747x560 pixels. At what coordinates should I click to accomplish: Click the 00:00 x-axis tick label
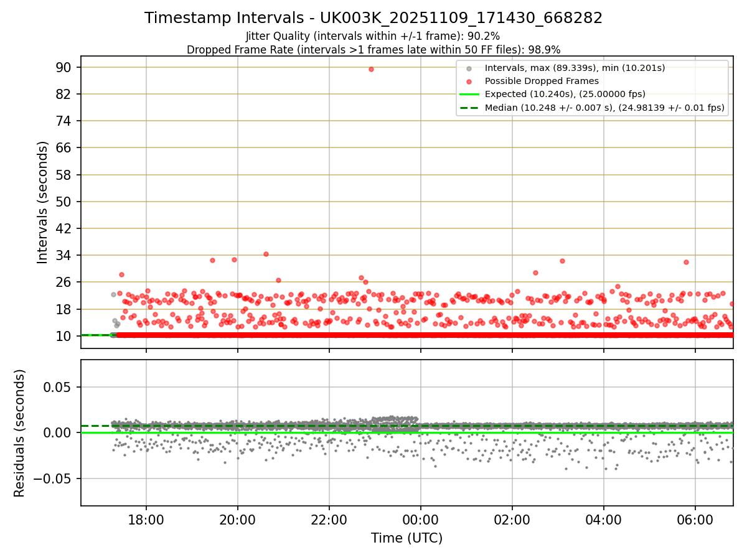(421, 519)
